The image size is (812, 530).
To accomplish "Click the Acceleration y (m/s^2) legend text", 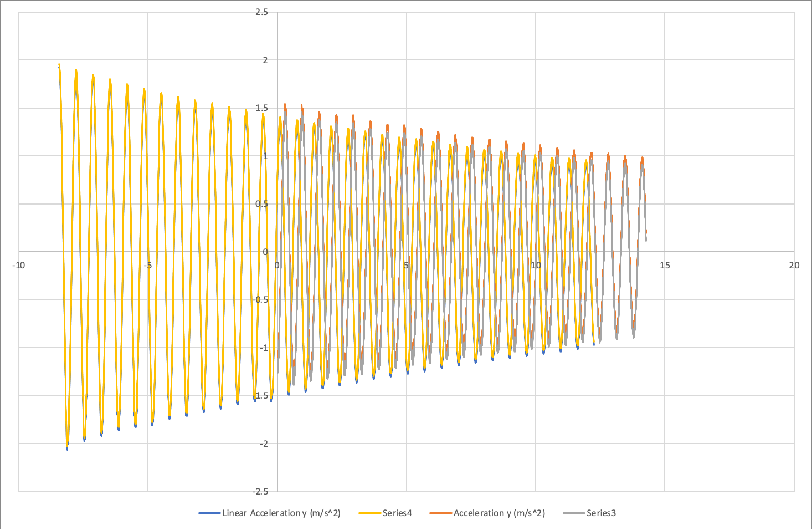I will pyautogui.click(x=498, y=513).
